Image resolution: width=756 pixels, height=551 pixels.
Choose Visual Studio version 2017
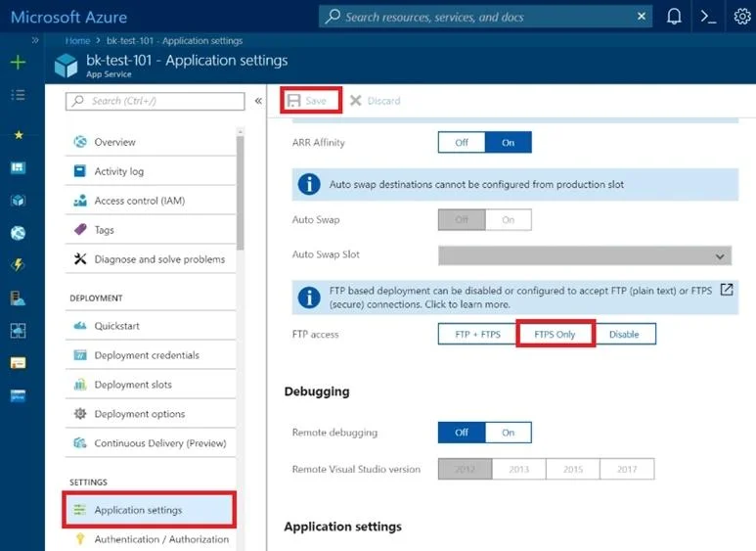[627, 469]
